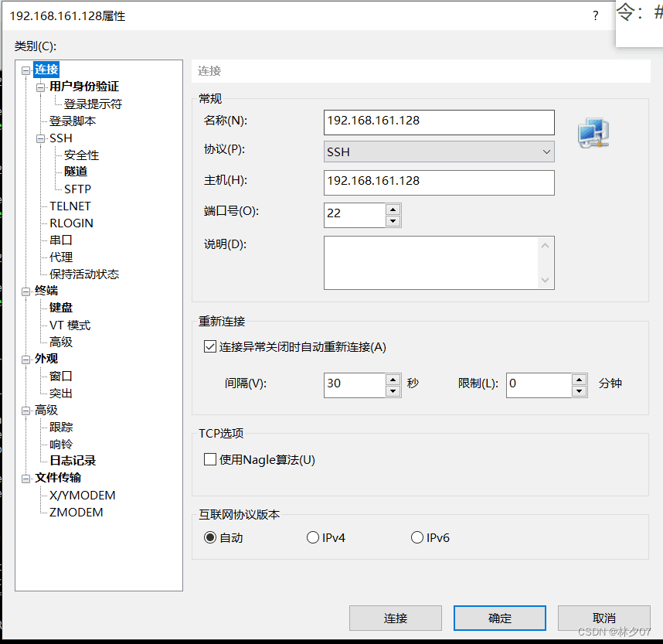Select 窗口 under 外观

pos(61,376)
